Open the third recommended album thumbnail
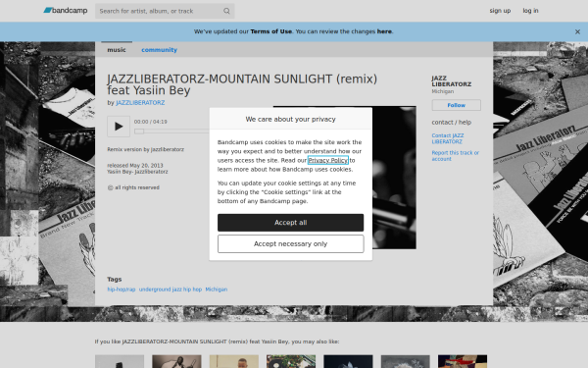The height and width of the screenshot is (368, 588). tap(234, 361)
